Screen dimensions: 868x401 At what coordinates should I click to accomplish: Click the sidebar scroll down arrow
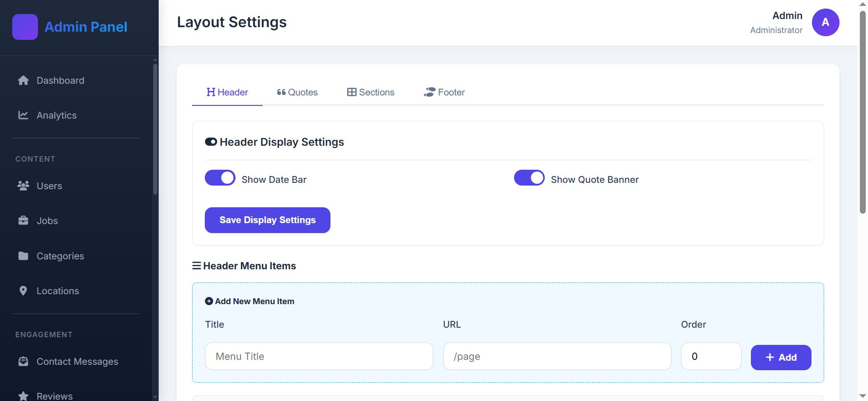tap(156, 397)
